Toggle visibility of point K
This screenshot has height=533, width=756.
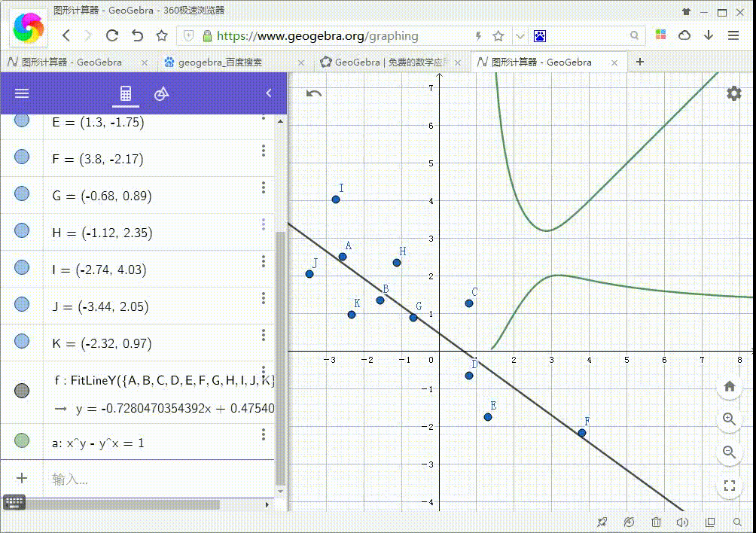22,341
